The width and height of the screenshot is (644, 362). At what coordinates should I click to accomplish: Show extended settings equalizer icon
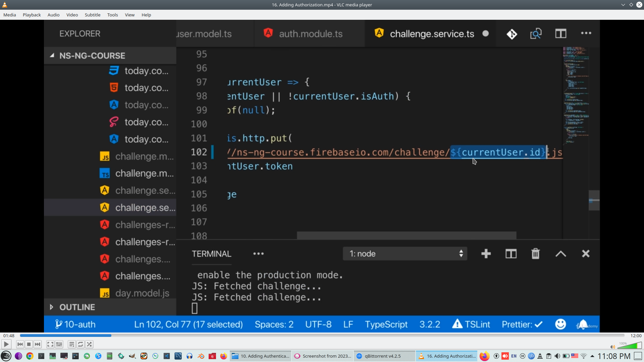point(59,344)
